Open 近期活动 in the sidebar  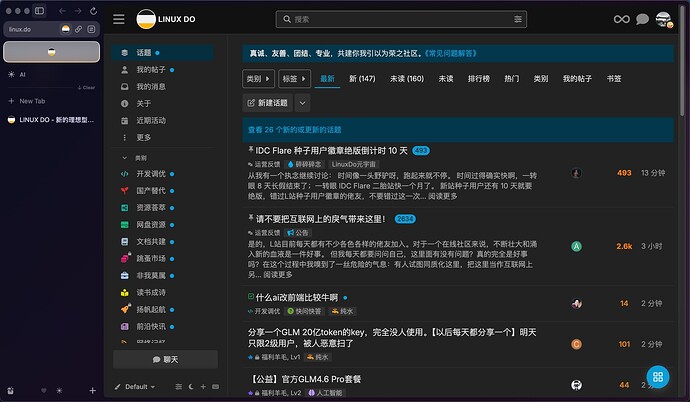coord(163,121)
